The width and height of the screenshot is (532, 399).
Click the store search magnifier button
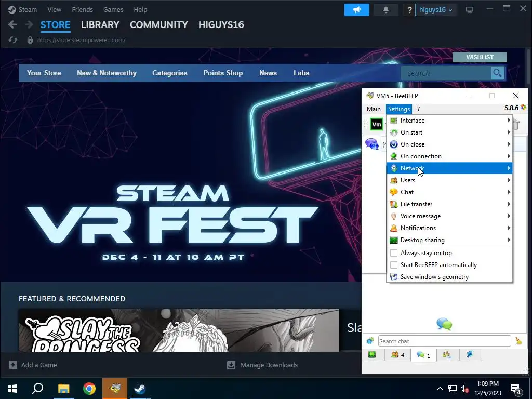(497, 73)
